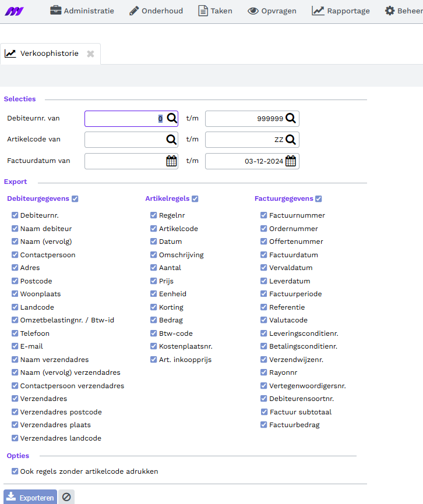
Task: Open the Beheer menu
Action: [x=404, y=11]
